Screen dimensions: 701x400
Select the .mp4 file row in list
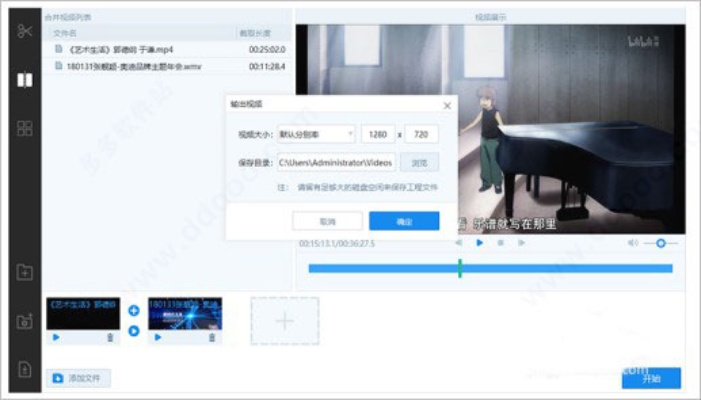pos(168,49)
